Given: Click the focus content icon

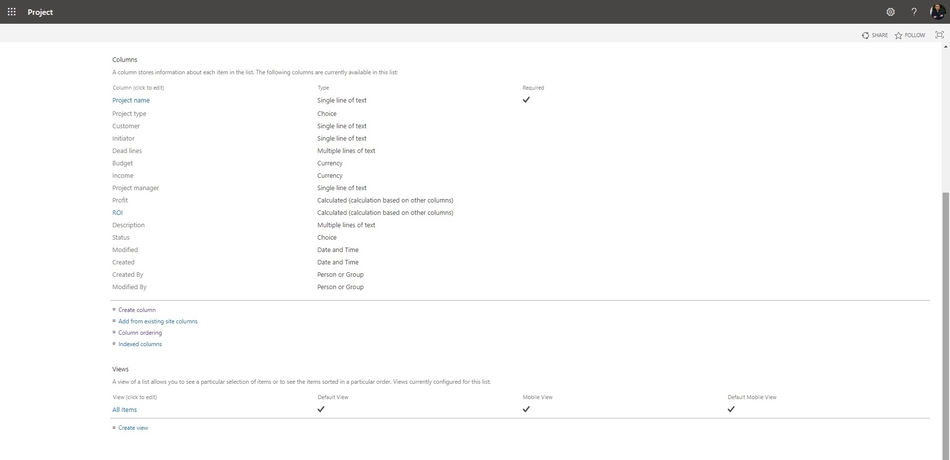Looking at the screenshot, I should coord(940,35).
